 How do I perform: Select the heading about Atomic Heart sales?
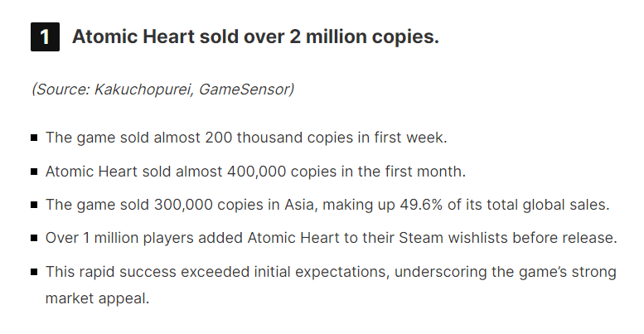[255, 37]
